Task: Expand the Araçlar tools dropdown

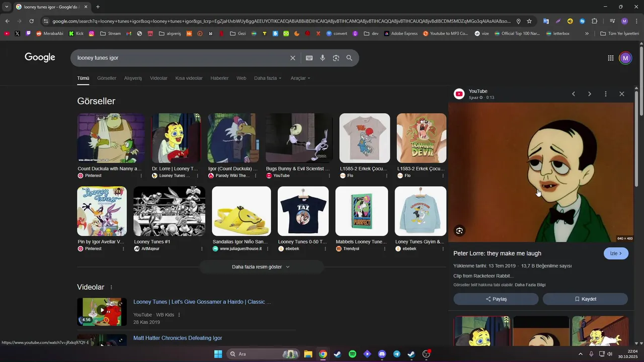Action: pos(300,78)
